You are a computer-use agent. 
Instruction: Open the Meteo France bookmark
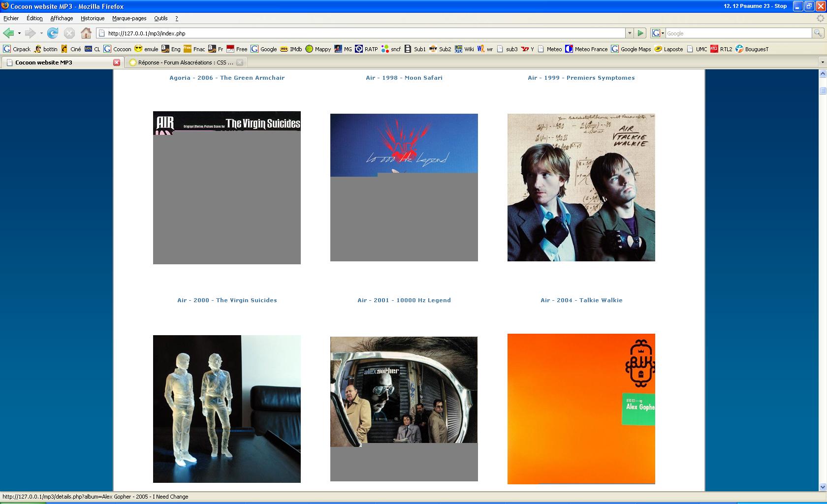pyautogui.click(x=586, y=49)
